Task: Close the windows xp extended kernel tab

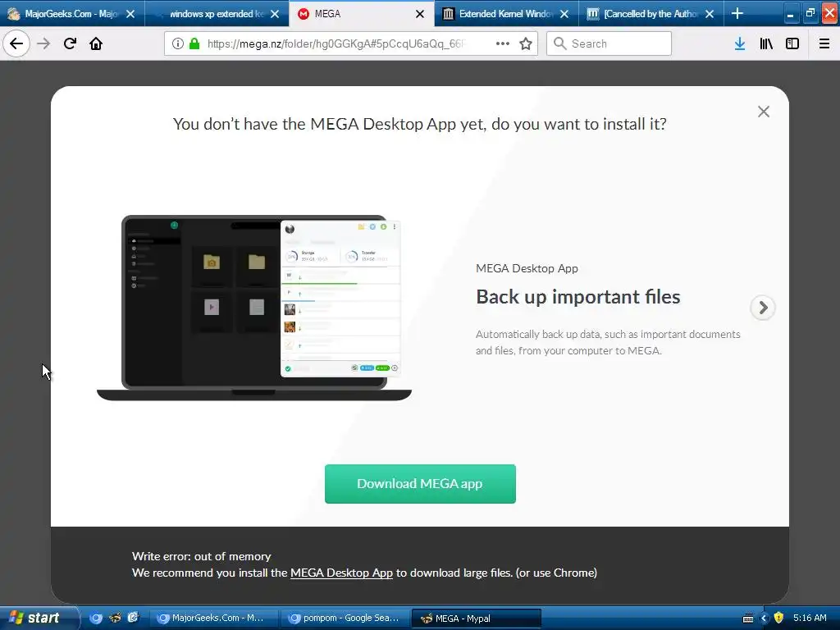Action: [x=275, y=14]
